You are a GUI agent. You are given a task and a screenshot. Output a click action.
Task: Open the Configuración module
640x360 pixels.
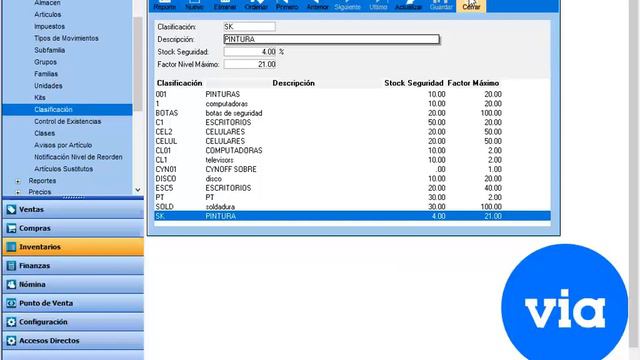tap(73, 322)
